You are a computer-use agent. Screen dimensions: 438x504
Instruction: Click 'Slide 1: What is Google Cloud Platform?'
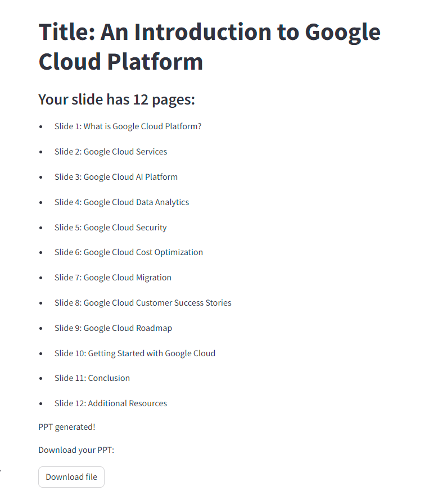(128, 126)
